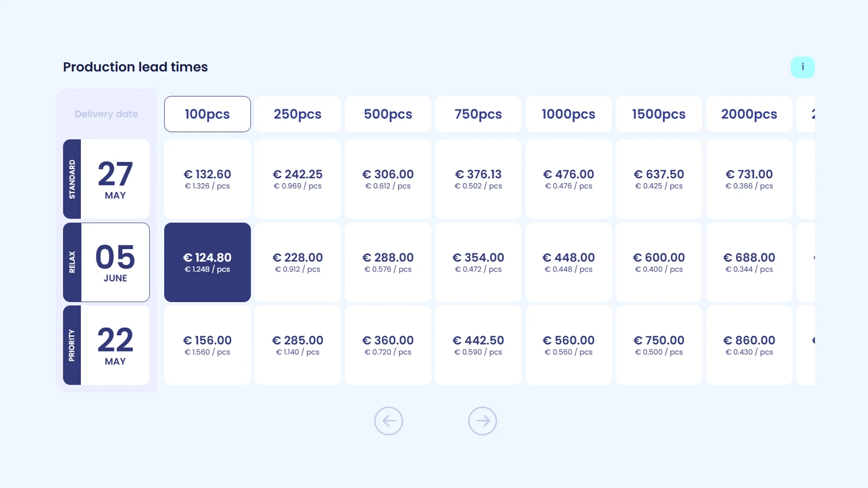Pick the € 476.00 price option

(x=569, y=179)
